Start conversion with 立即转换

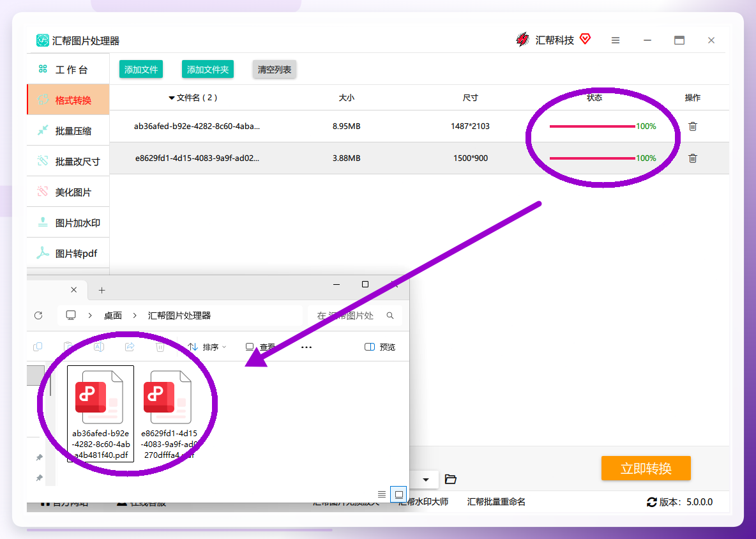click(646, 468)
